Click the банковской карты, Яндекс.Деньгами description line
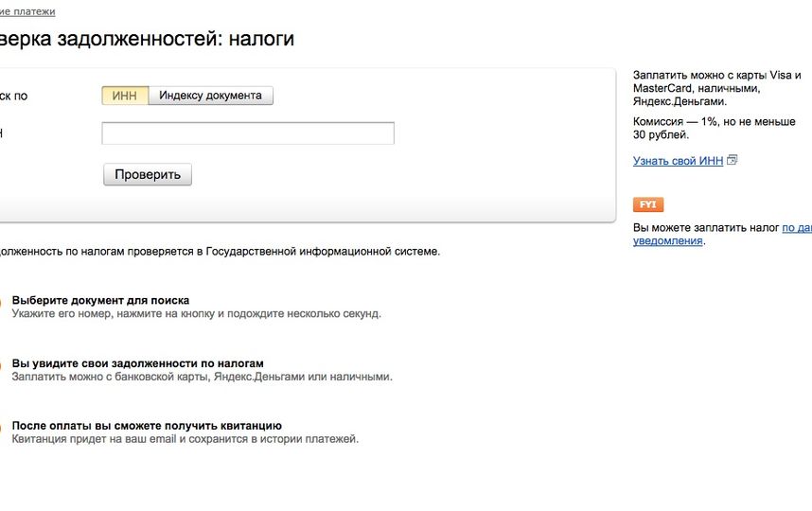 tap(202, 377)
